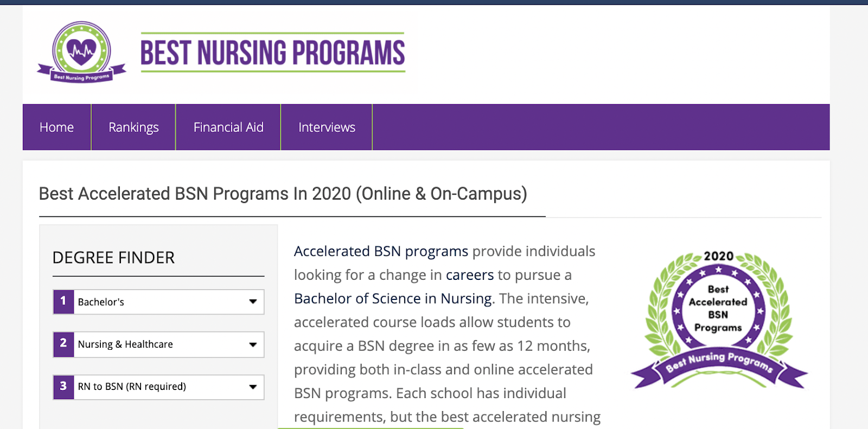Image resolution: width=868 pixels, height=429 pixels.
Task: Open the Rankings menu item
Action: coord(133,127)
